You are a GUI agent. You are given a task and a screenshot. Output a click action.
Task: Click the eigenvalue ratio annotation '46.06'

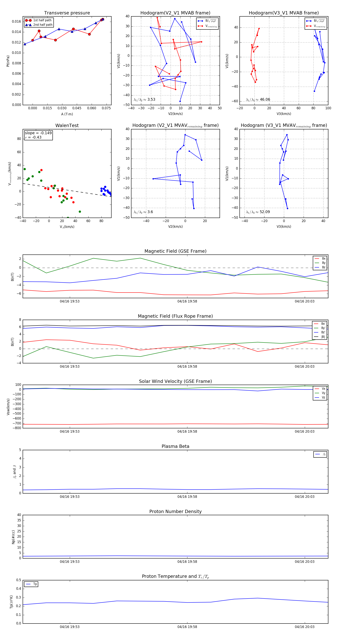click(x=258, y=100)
